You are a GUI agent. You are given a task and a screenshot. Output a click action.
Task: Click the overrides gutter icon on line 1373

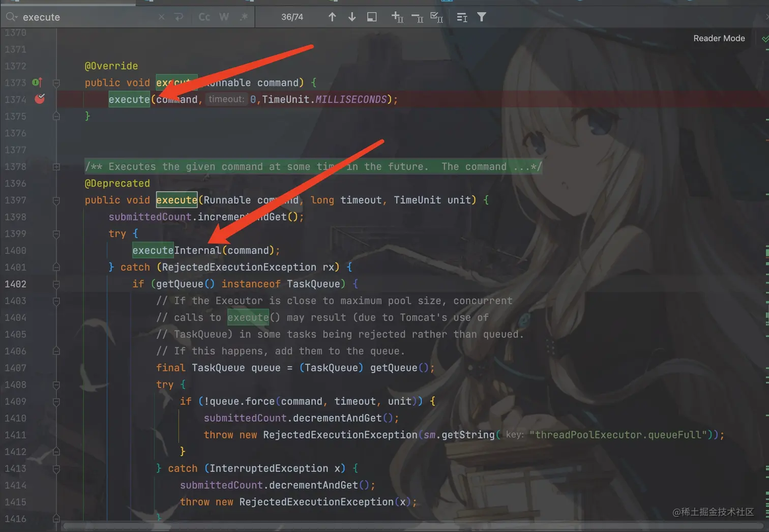click(x=37, y=82)
